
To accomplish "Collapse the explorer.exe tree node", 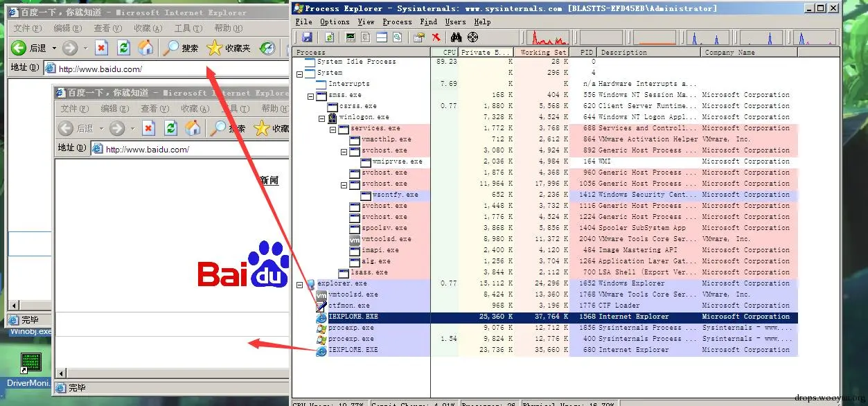I will pyautogui.click(x=299, y=284).
